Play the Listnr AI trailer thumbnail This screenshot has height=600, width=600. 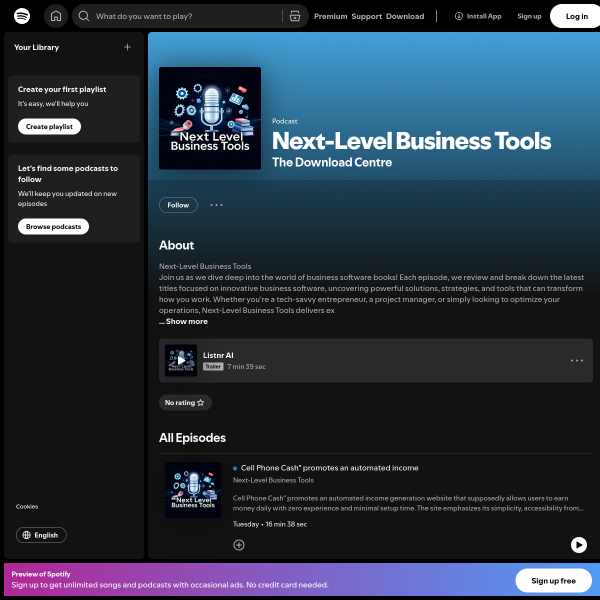click(181, 360)
